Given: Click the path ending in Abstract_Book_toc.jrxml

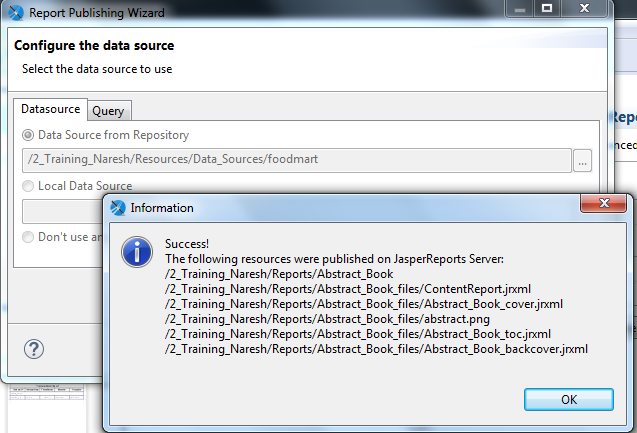Looking at the screenshot, I should pyautogui.click(x=358, y=334).
